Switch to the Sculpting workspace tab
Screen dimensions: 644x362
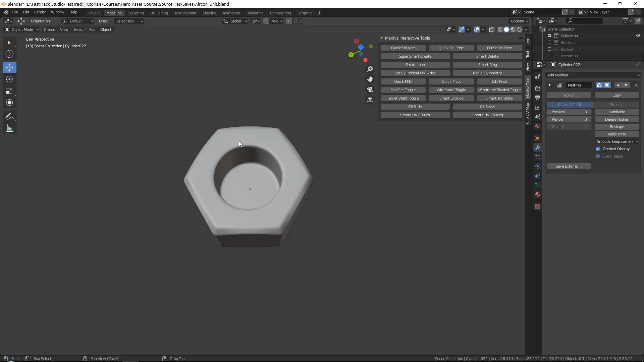click(x=136, y=13)
